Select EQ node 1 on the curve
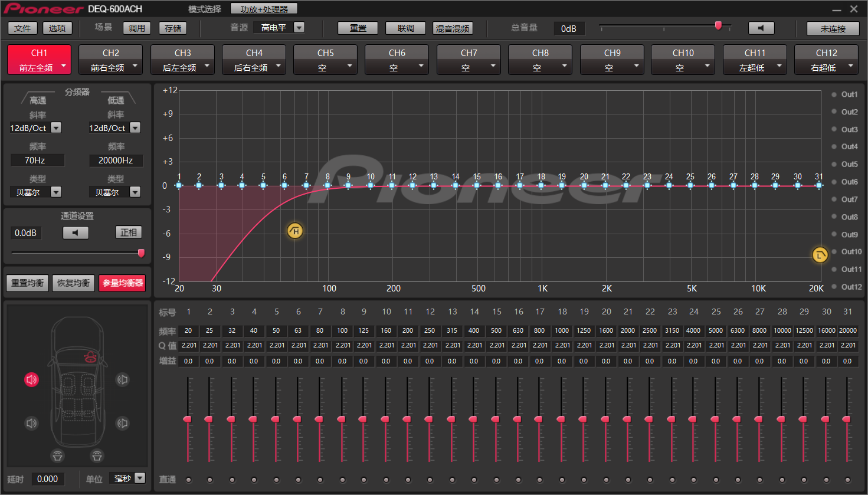This screenshot has height=495, width=868. tap(179, 185)
